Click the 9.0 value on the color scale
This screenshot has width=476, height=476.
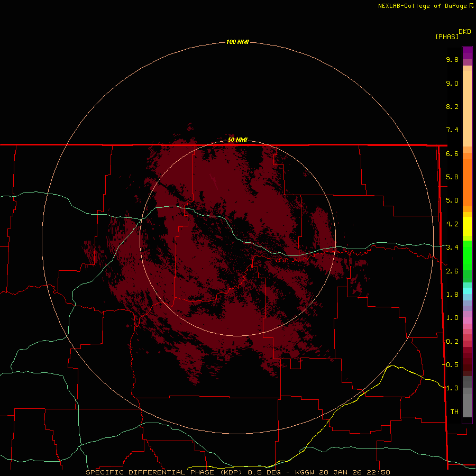(x=452, y=83)
